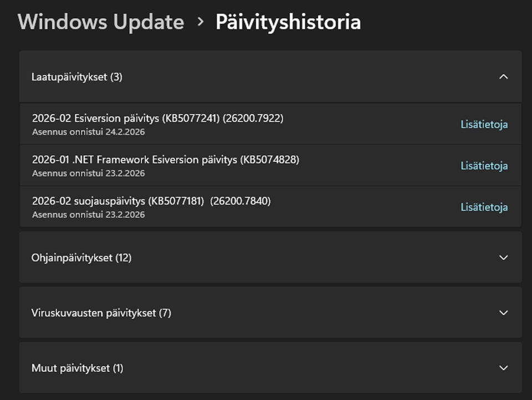This screenshot has height=400, width=532.
Task: Expand the Viruskuvausten päivitykset (7) section
Action: click(x=101, y=313)
